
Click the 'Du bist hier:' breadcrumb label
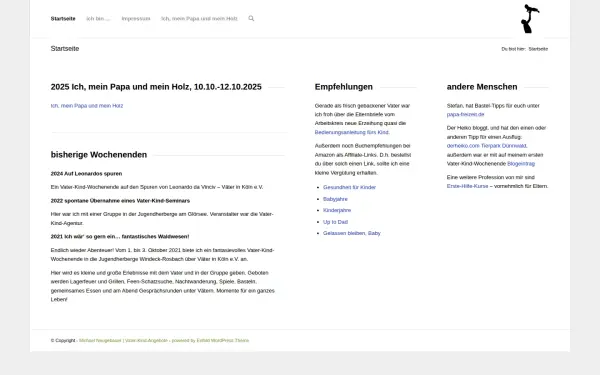click(x=514, y=49)
